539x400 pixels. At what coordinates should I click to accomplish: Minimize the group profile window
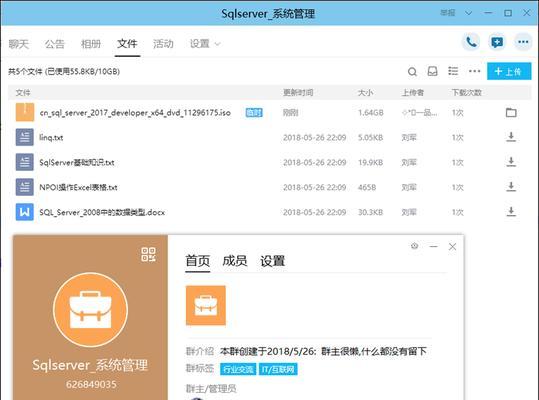click(x=433, y=246)
